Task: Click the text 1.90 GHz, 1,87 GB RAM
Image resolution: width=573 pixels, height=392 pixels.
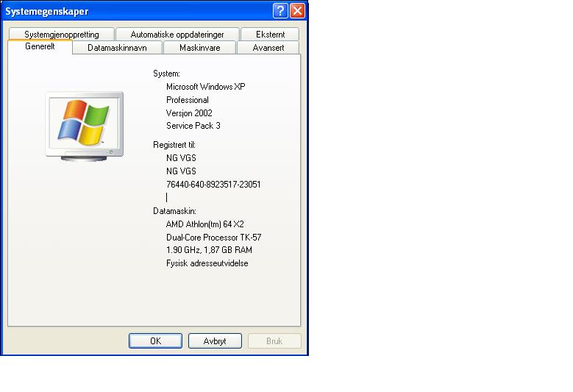Action: tap(209, 250)
